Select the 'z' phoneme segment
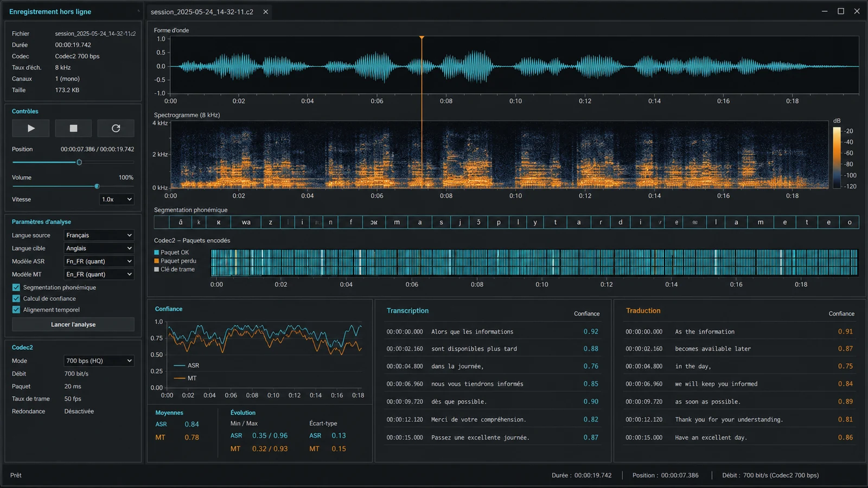The height and width of the screenshot is (488, 868). pos(270,222)
